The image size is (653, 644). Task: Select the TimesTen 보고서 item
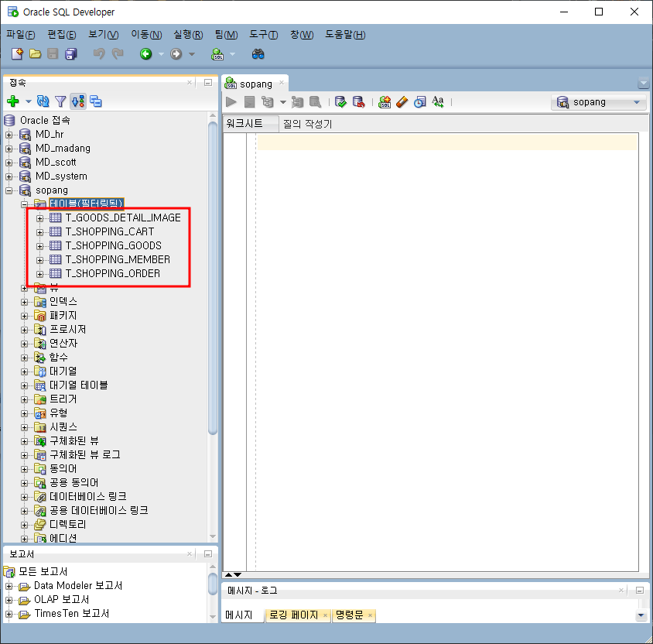72,614
